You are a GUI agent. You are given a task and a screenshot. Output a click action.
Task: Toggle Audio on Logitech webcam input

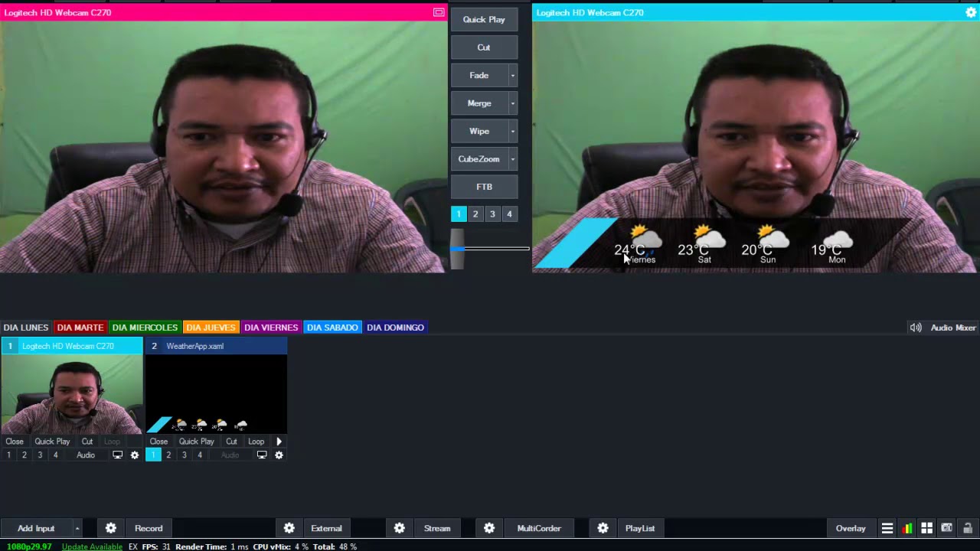click(x=86, y=455)
